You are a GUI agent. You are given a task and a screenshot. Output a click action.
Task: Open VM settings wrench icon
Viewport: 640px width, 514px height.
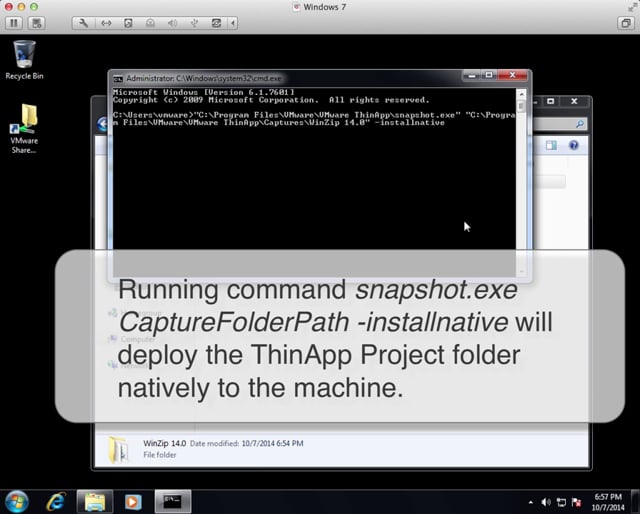point(83,23)
